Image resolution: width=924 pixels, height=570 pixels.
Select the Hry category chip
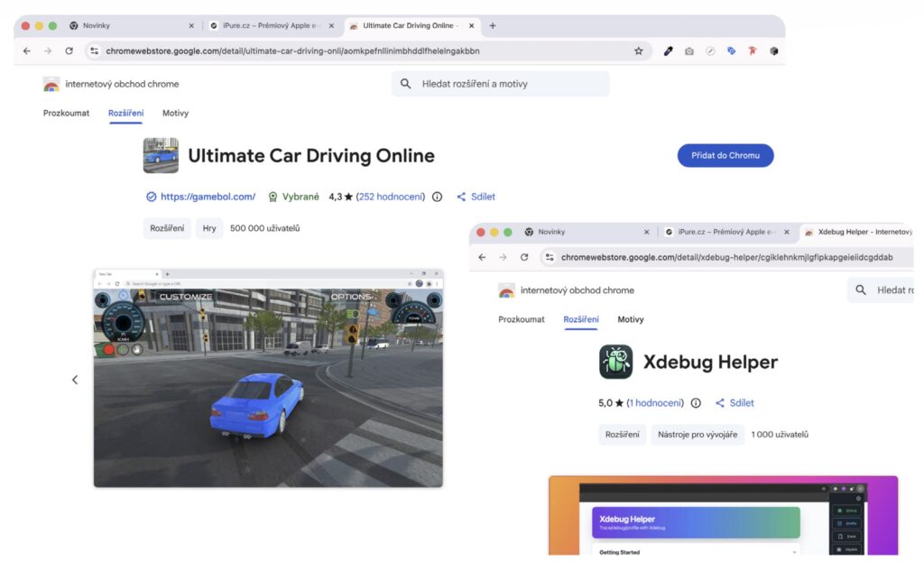coord(209,228)
